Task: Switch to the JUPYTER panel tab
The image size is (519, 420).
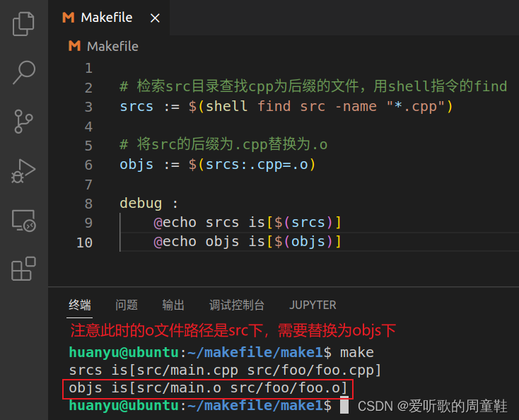Action: [x=313, y=305]
